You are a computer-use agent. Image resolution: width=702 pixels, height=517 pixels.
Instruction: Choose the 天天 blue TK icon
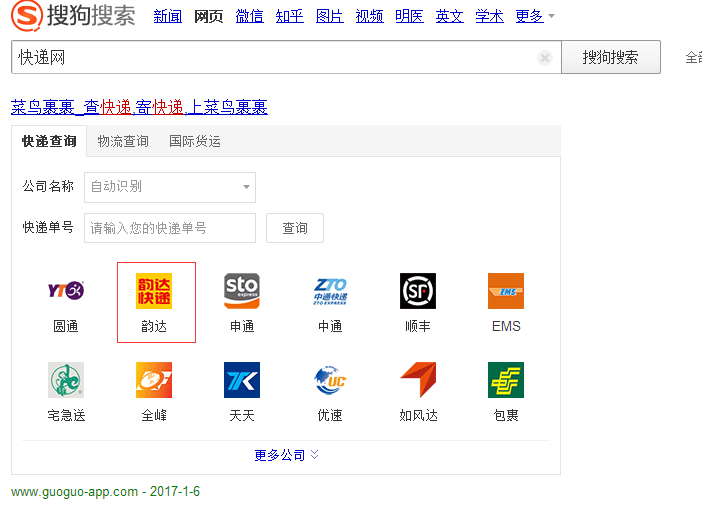(x=242, y=380)
